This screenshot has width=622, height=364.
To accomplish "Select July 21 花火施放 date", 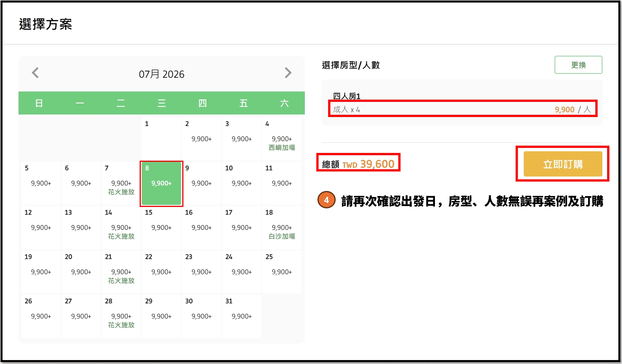I will pos(121,271).
